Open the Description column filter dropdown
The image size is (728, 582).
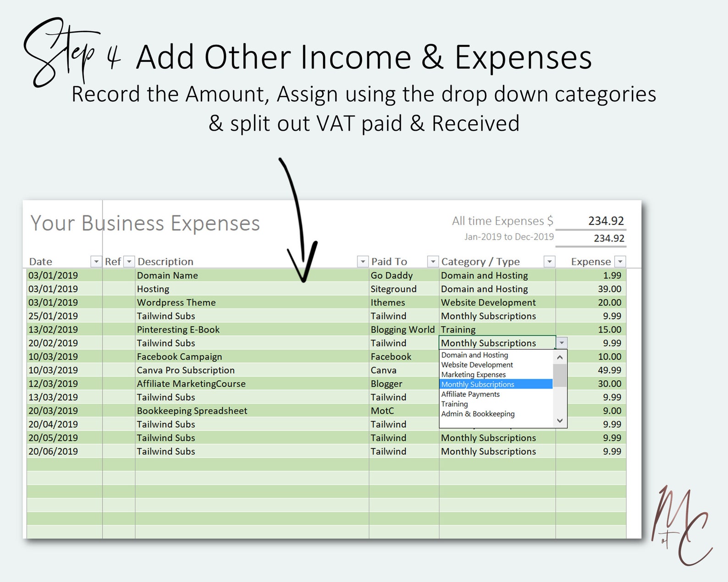[x=363, y=262]
